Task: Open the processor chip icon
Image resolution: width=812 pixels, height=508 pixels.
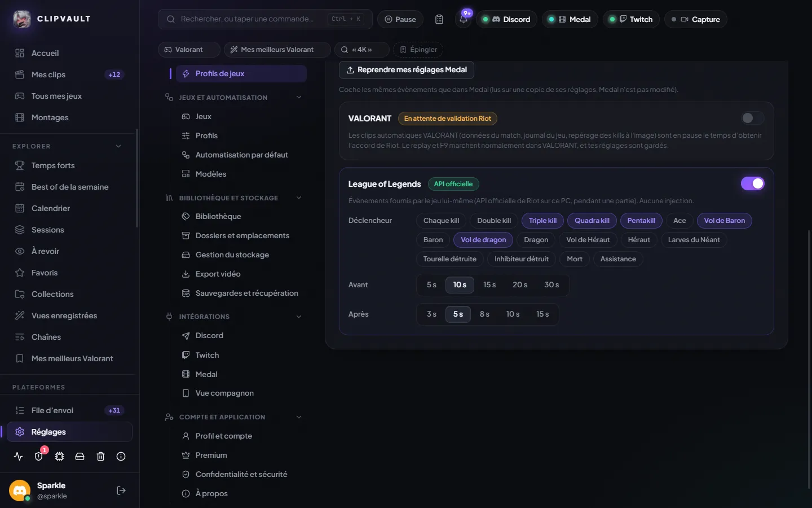Action: (x=59, y=456)
